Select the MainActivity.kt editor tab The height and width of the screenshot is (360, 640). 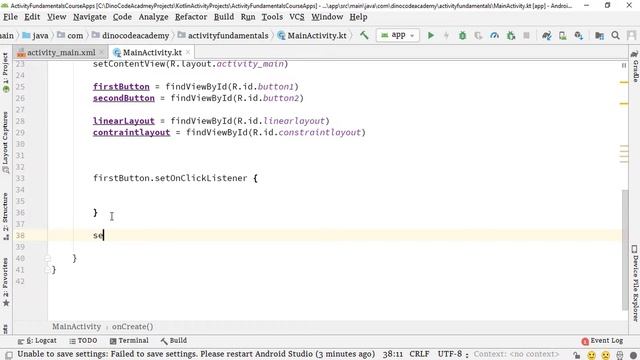pos(152,52)
